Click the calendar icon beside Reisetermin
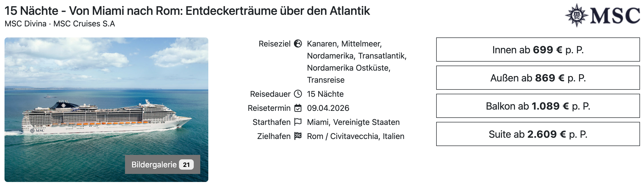 tap(298, 108)
